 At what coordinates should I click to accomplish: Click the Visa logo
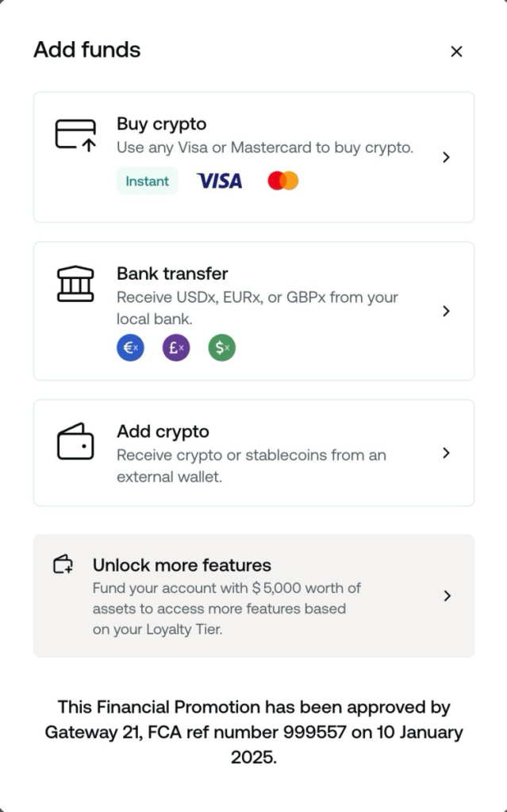pyautogui.click(x=220, y=181)
